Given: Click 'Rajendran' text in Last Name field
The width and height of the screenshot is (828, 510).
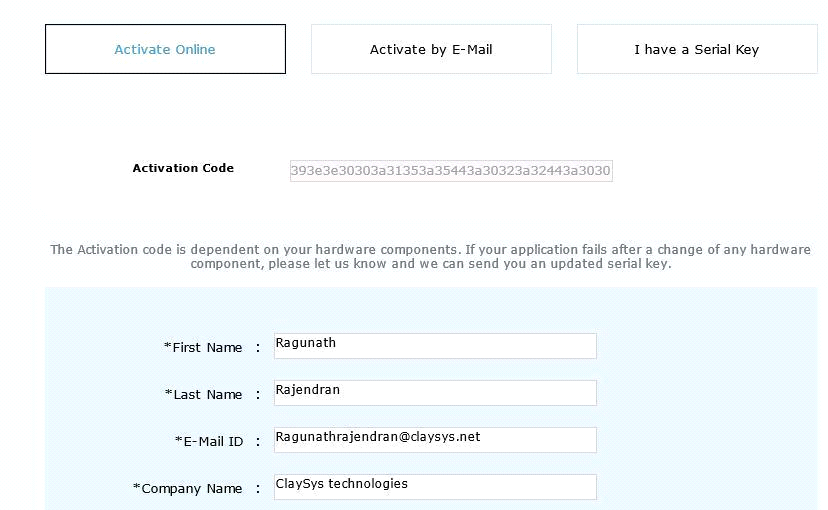Looking at the screenshot, I should pyautogui.click(x=308, y=389).
